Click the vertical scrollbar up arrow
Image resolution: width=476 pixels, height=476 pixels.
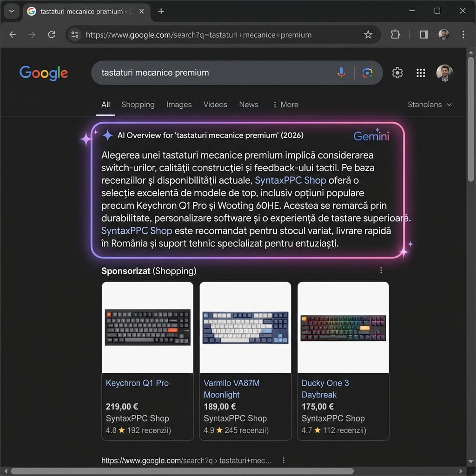point(471,52)
